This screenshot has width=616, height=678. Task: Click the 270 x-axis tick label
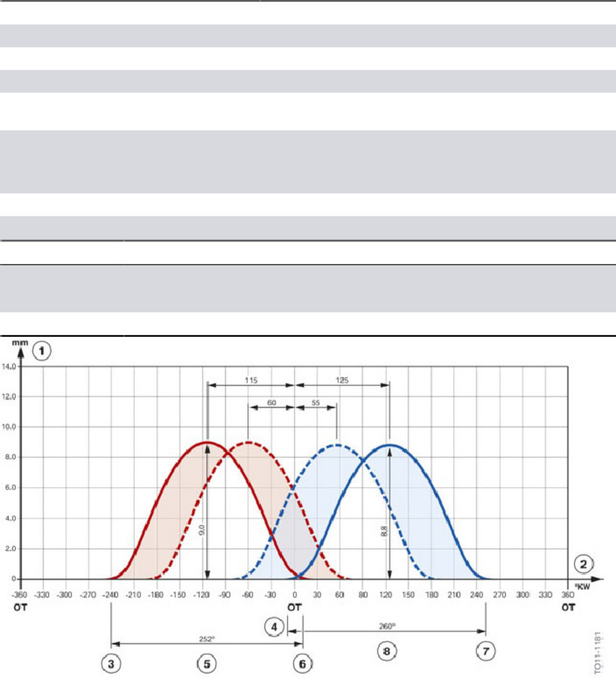click(x=500, y=595)
